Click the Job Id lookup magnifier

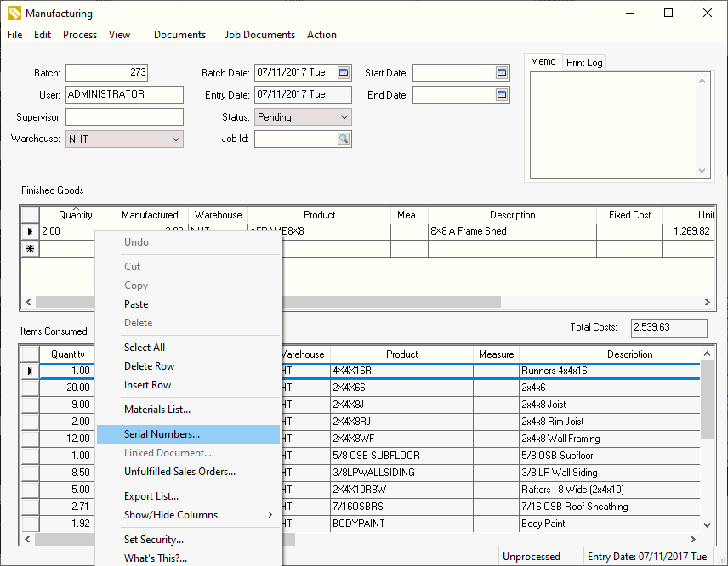coord(344,139)
